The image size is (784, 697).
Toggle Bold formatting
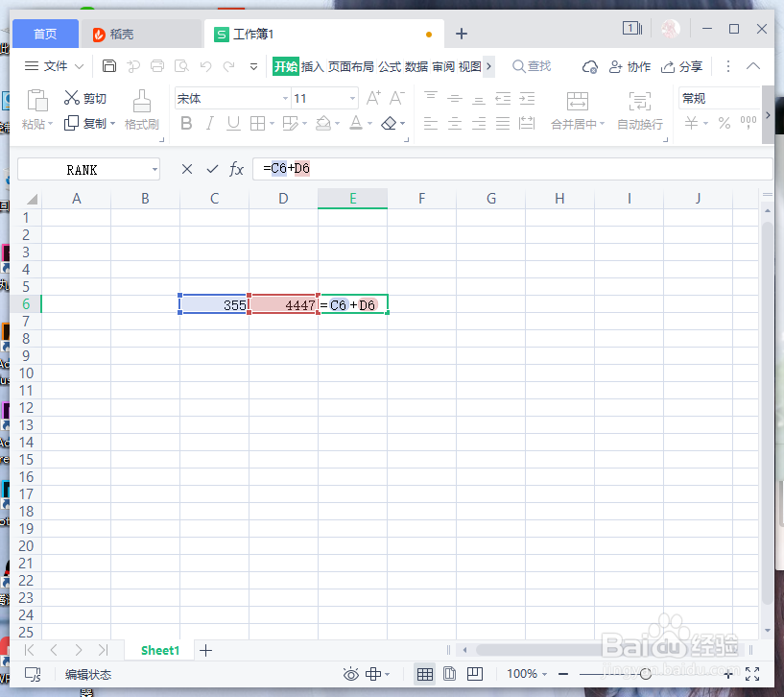click(186, 123)
